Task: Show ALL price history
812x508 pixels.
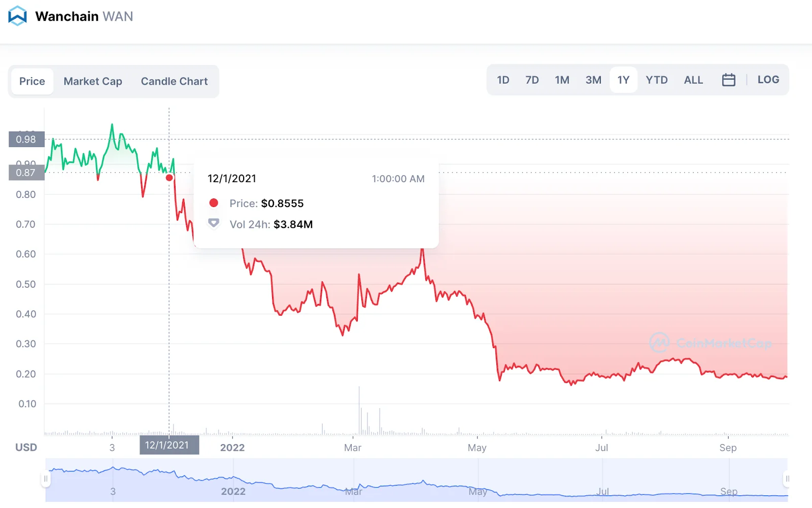Action: click(693, 80)
